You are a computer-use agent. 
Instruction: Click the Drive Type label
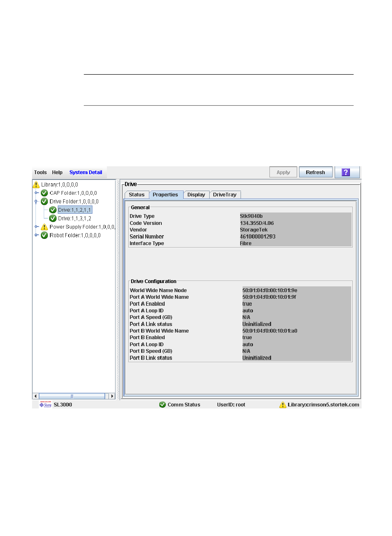142,216
